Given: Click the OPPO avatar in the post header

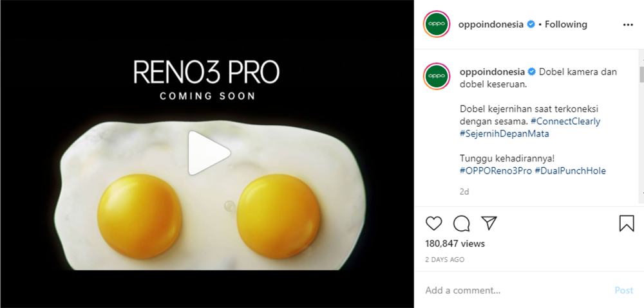Looking at the screenshot, I should click(x=435, y=24).
